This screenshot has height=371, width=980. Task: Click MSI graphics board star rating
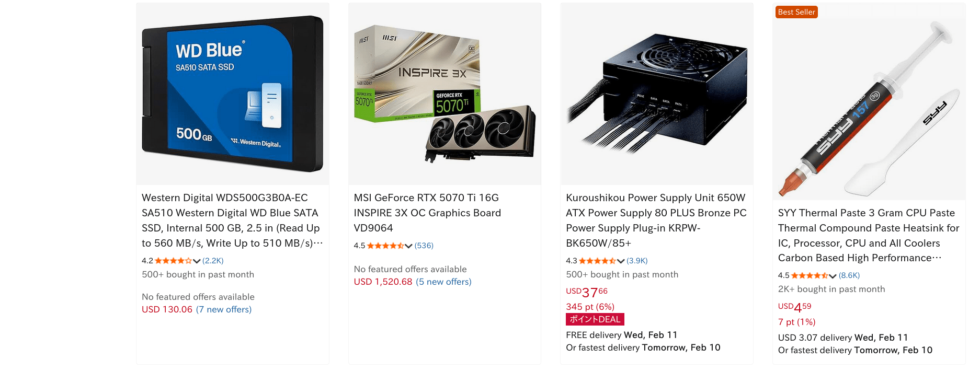[x=385, y=246]
